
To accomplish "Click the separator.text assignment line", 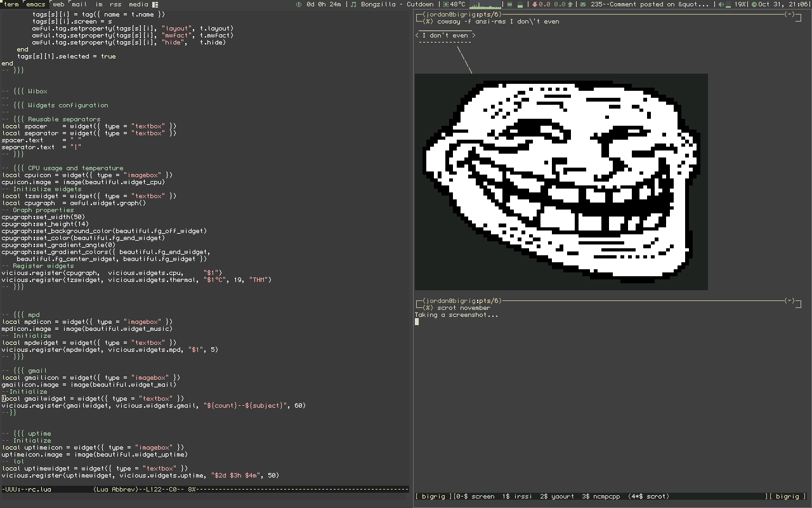I will (41, 147).
